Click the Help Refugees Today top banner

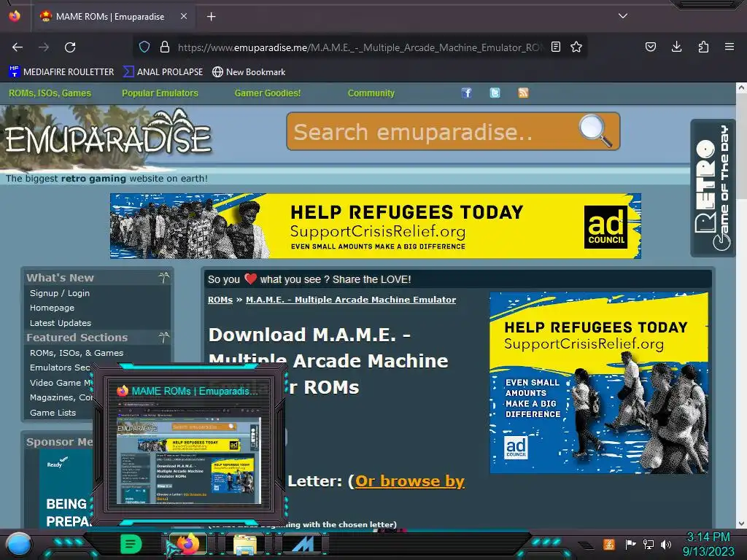tap(376, 226)
